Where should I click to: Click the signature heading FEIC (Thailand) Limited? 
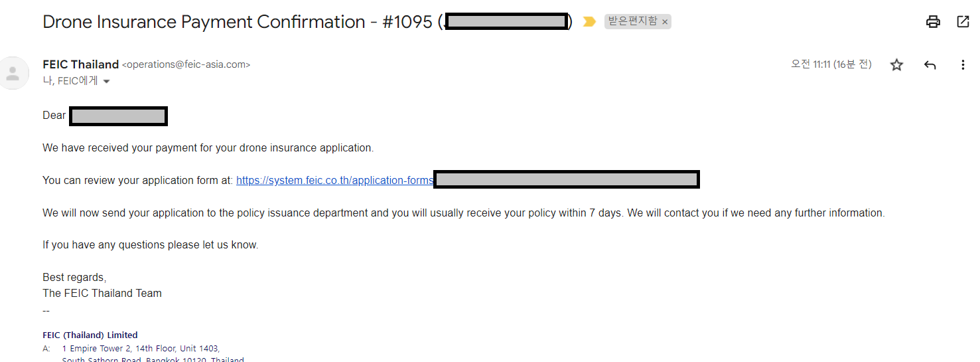point(90,335)
